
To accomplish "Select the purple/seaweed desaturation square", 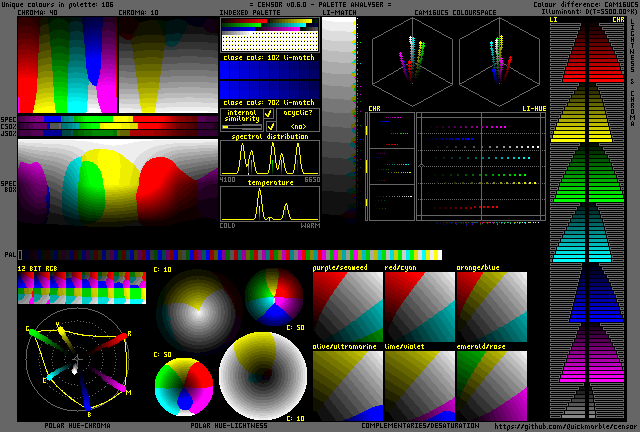I will (x=347, y=305).
